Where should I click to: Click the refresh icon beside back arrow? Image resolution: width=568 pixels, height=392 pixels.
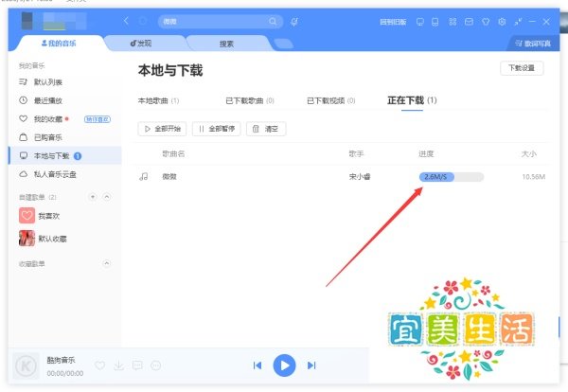[x=143, y=22]
